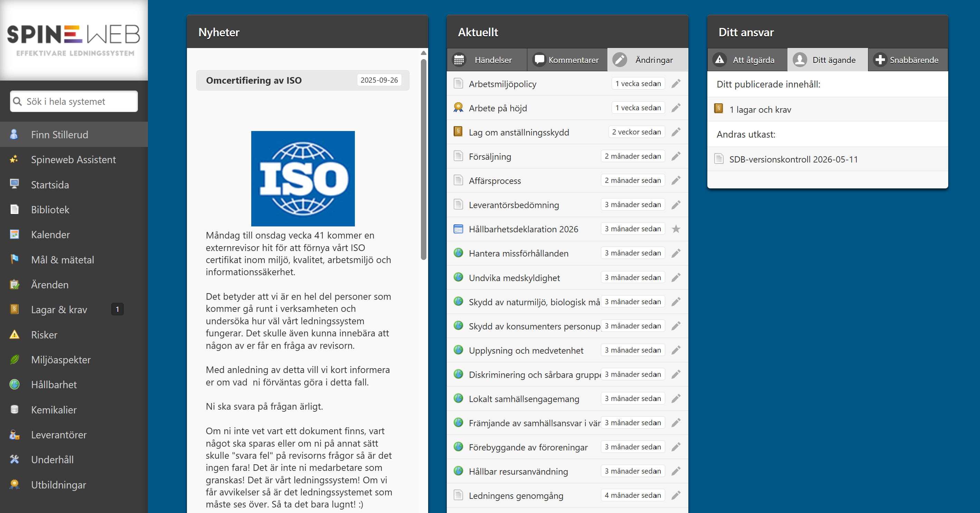980x513 pixels.
Task: Click the edit pencil for Undvika medskyldighet
Action: (676, 278)
